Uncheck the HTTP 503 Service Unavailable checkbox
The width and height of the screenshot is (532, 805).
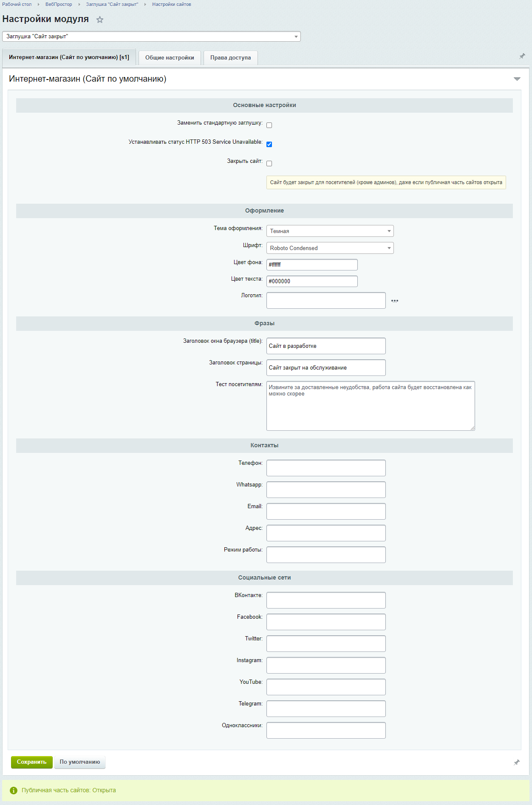pos(269,144)
